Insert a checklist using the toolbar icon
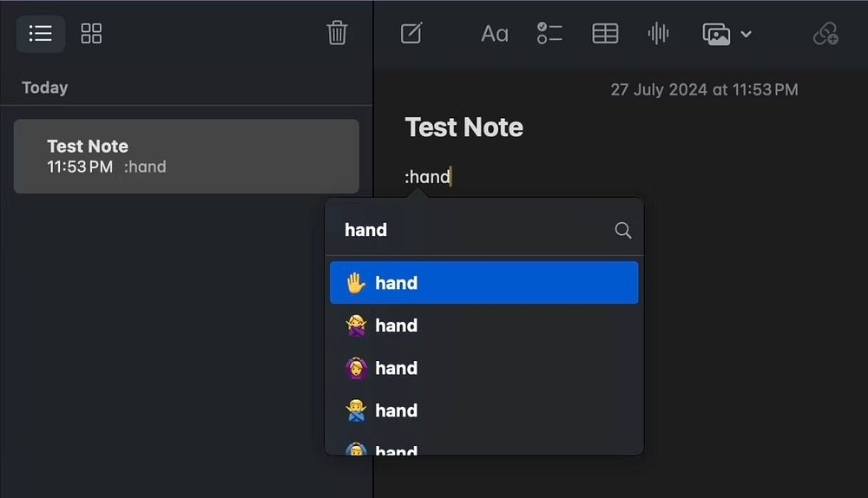Viewport: 868px width, 498px height. [549, 34]
